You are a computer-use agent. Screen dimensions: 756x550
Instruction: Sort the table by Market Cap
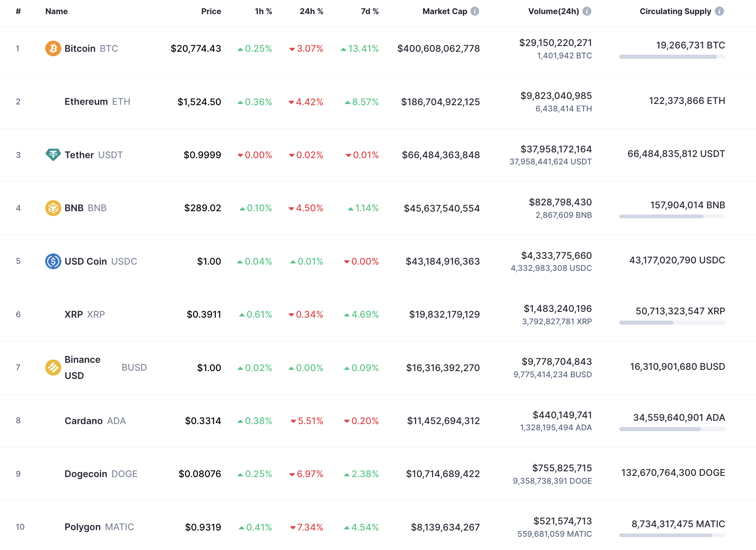click(444, 11)
